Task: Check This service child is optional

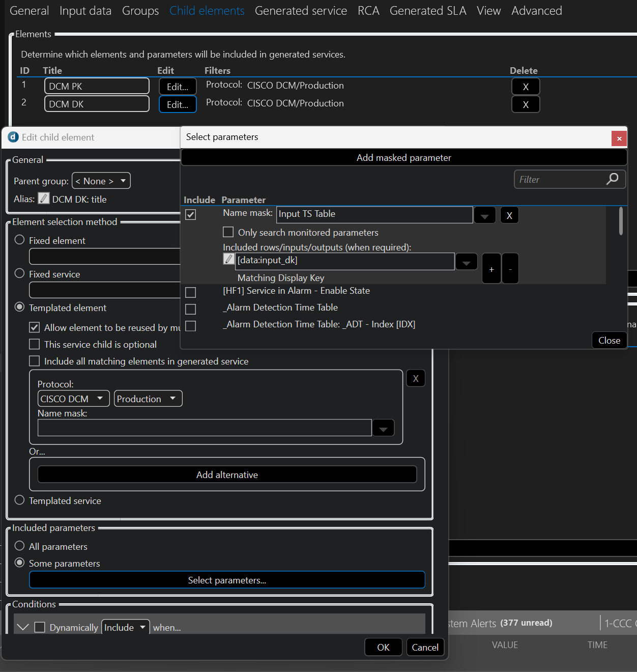Action: [35, 344]
